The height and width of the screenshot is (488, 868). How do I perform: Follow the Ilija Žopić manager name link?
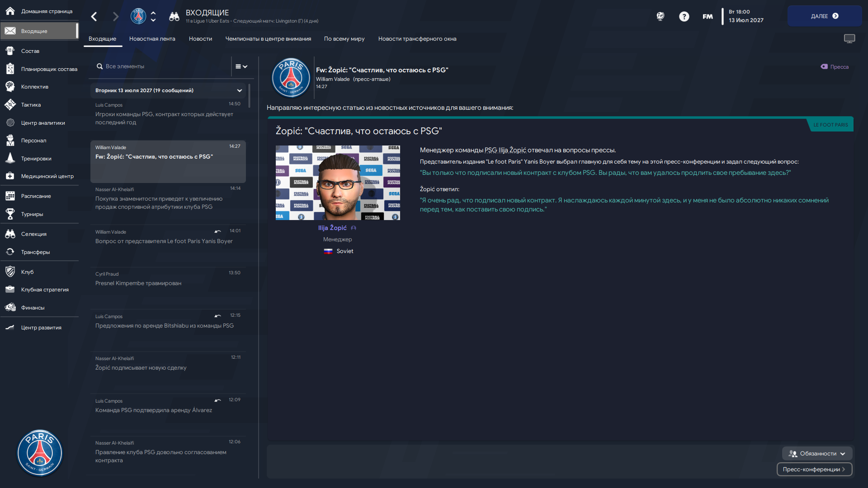(332, 228)
